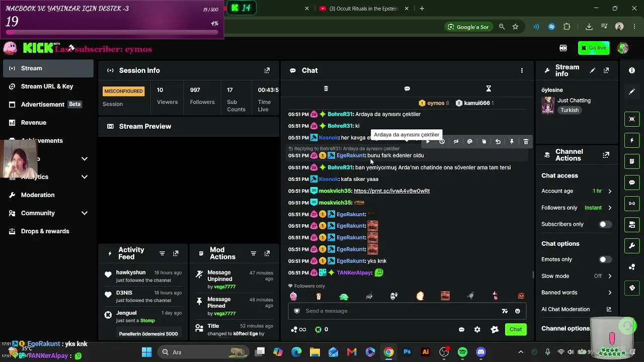The width and height of the screenshot is (644, 362).
Task: Pin the hovered chat message with the pin icon
Action: 512,142
